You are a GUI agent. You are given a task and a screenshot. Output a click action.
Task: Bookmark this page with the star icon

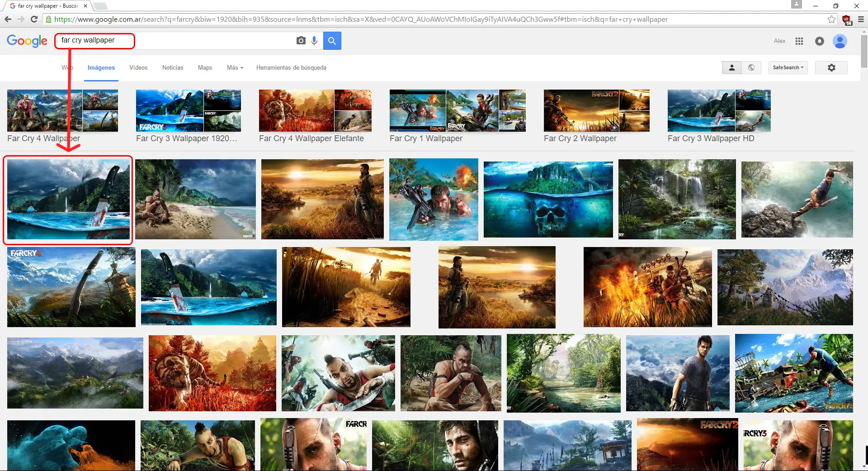click(x=831, y=19)
